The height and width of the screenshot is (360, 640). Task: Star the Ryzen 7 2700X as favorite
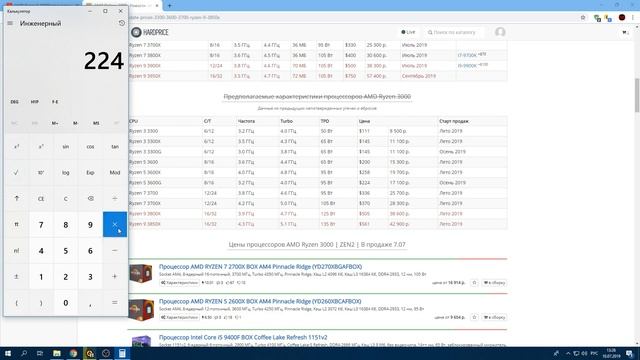click(x=474, y=282)
